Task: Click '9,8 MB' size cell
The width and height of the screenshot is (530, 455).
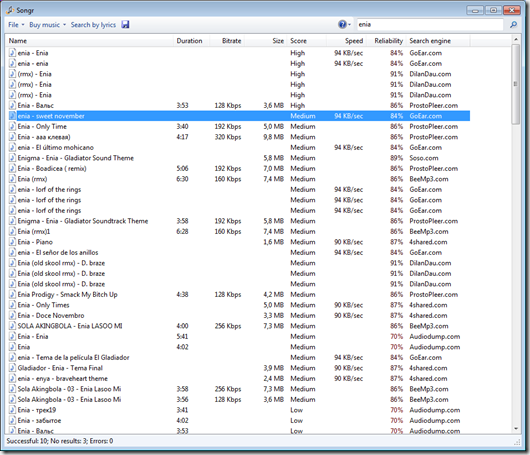Action: click(x=273, y=137)
